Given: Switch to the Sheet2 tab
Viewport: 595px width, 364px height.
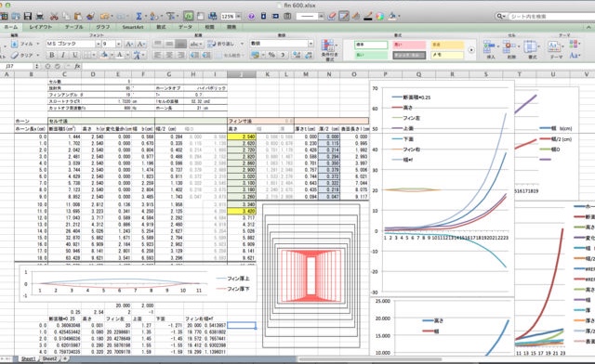Looking at the screenshot, I should pos(49,358).
